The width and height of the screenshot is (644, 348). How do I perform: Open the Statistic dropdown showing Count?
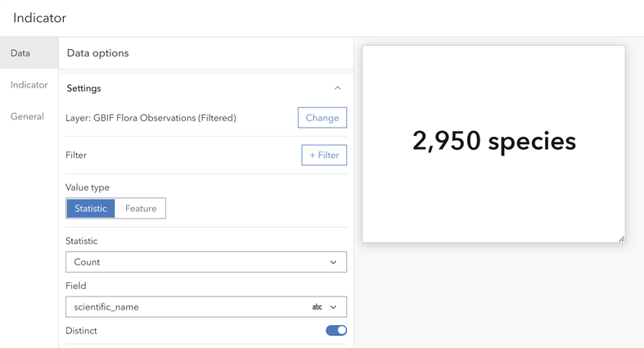tap(205, 262)
